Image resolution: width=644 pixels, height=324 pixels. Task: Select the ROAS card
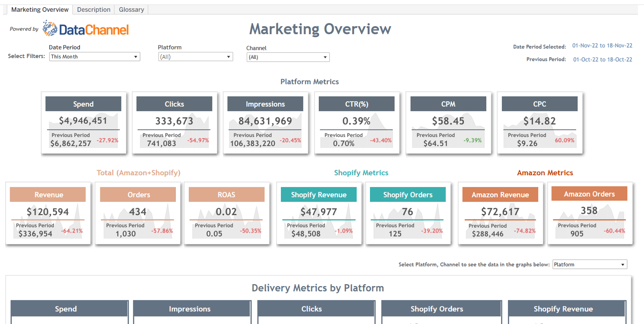click(226, 213)
